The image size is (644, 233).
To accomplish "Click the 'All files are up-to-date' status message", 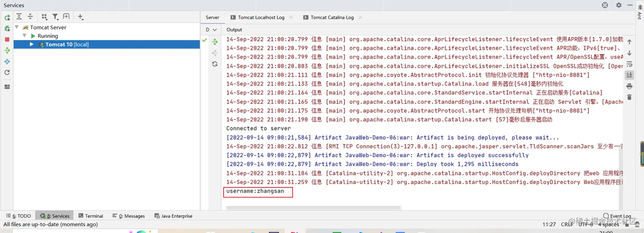I will click(x=51, y=224).
